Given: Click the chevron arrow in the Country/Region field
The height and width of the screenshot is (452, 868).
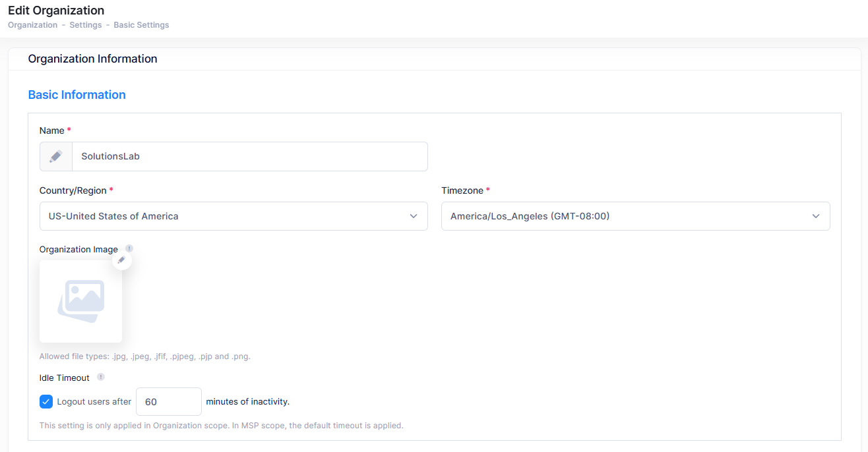Looking at the screenshot, I should (414, 216).
